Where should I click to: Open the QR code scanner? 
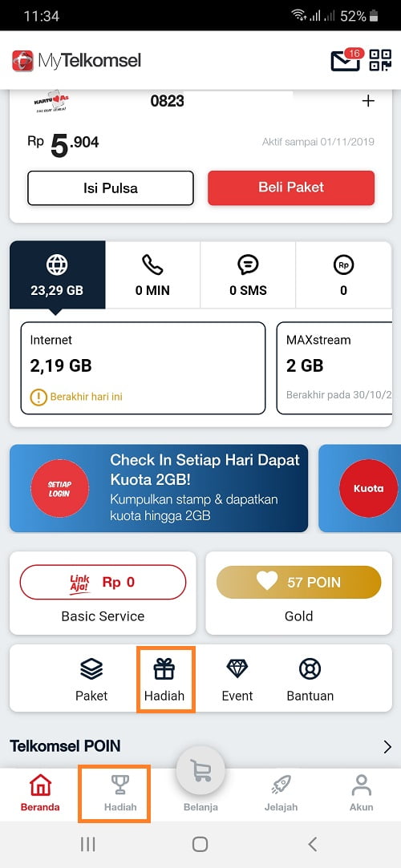click(380, 60)
